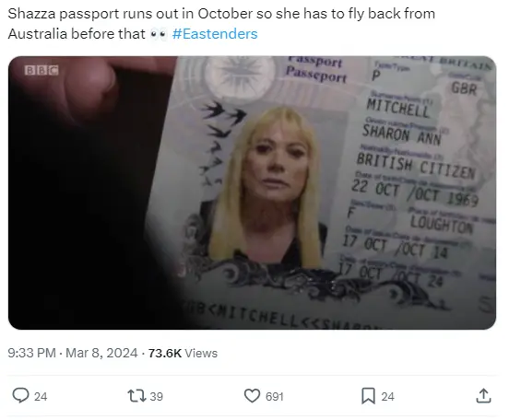Screen dimensions: 509x420
Task: Click the 9:33 PM timestamp
Action: click(31, 353)
